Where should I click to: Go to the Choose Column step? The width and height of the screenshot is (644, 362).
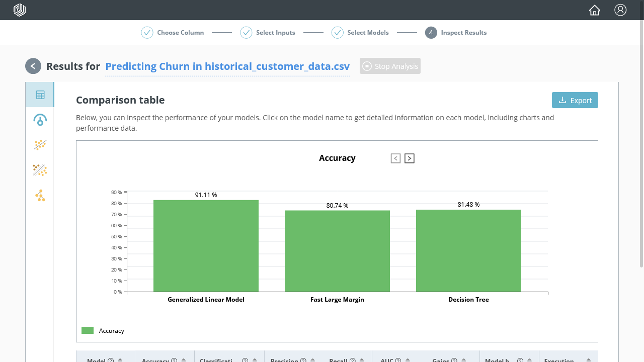coord(173,33)
